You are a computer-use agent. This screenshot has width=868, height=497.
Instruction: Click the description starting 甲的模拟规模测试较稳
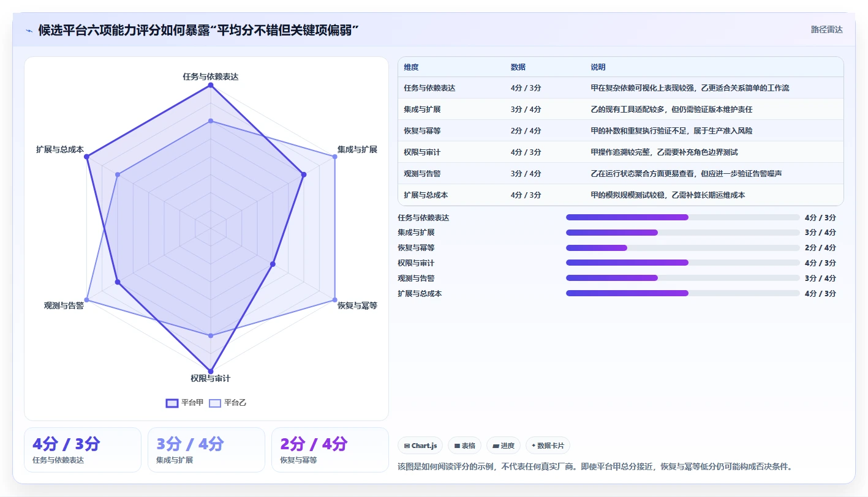[x=668, y=195]
